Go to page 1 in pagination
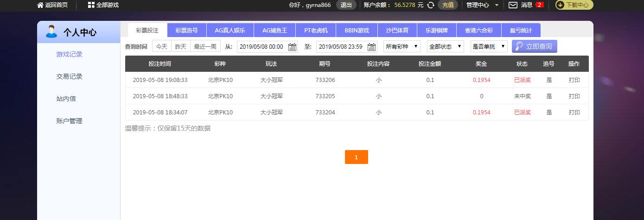Viewport: 644px width, 220px height. click(x=356, y=157)
